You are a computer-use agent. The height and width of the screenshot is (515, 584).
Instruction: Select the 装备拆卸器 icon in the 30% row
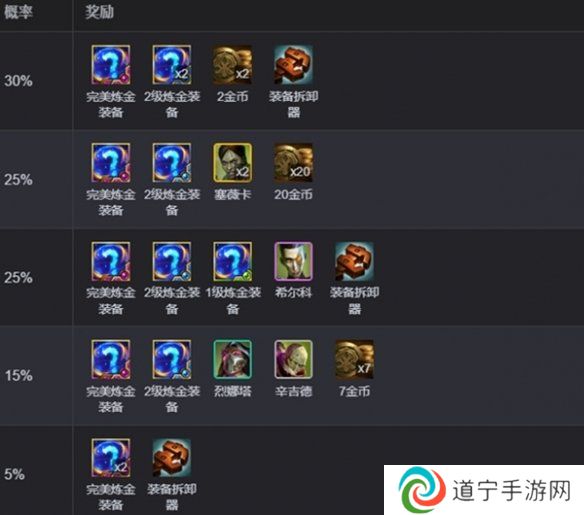point(293,65)
